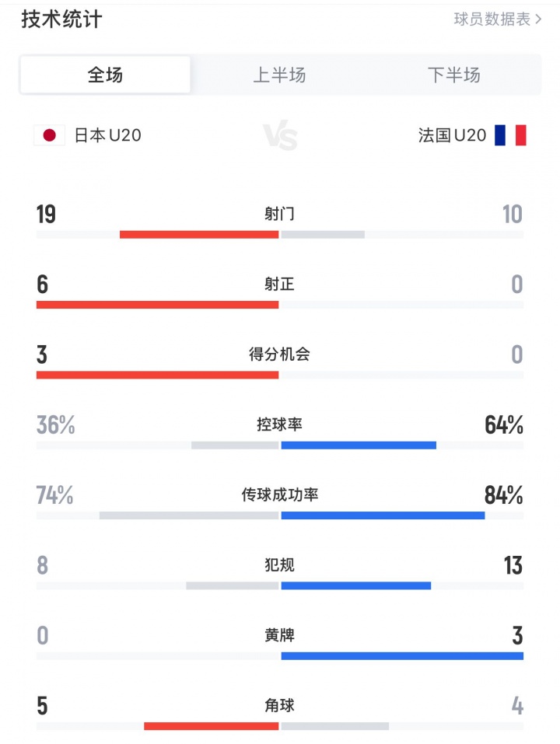The image size is (560, 744).
Task: Switch to the 下半场 tab
Action: click(453, 75)
